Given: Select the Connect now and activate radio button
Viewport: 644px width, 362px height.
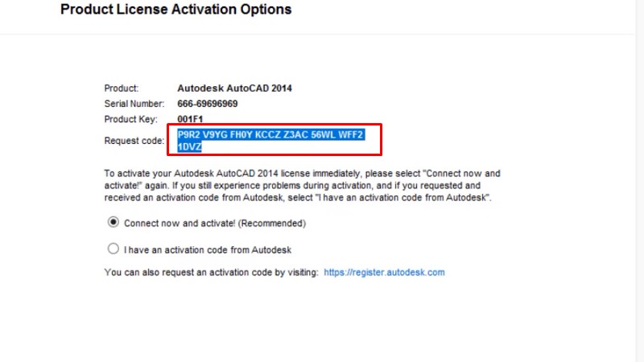Looking at the screenshot, I should point(114,223).
